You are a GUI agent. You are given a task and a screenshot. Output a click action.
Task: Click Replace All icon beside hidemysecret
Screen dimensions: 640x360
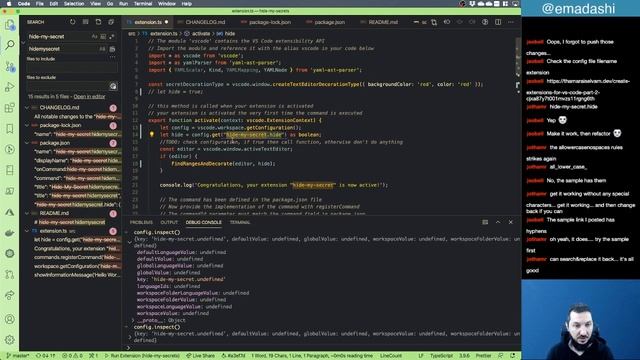[x=112, y=49]
